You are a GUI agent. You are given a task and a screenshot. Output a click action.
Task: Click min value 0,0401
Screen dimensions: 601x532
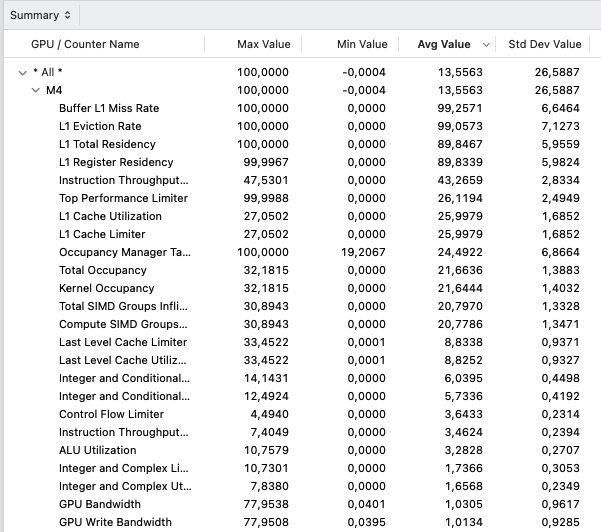[x=366, y=505]
